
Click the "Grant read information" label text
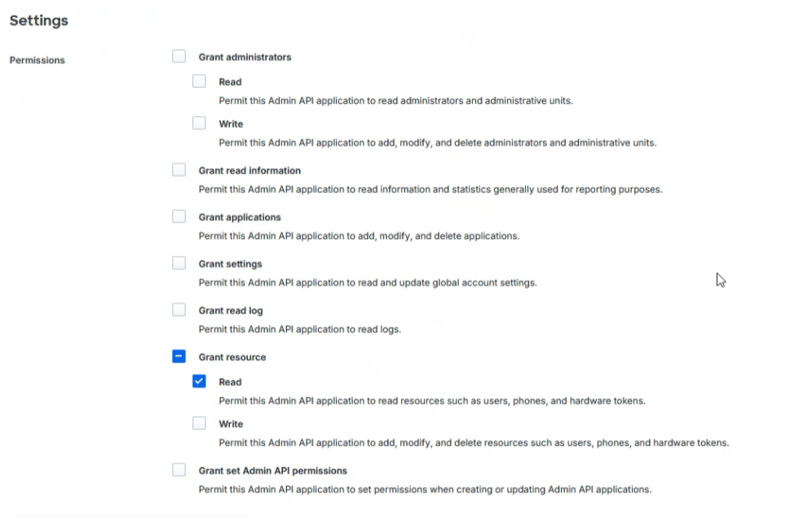click(249, 171)
